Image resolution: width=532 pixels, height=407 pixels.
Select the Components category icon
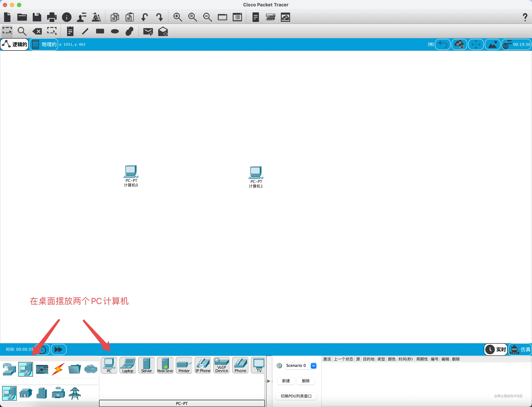pos(42,369)
